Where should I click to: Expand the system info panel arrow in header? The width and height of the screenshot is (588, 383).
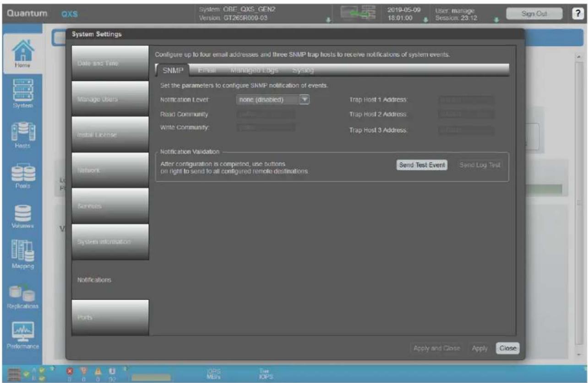328,21
